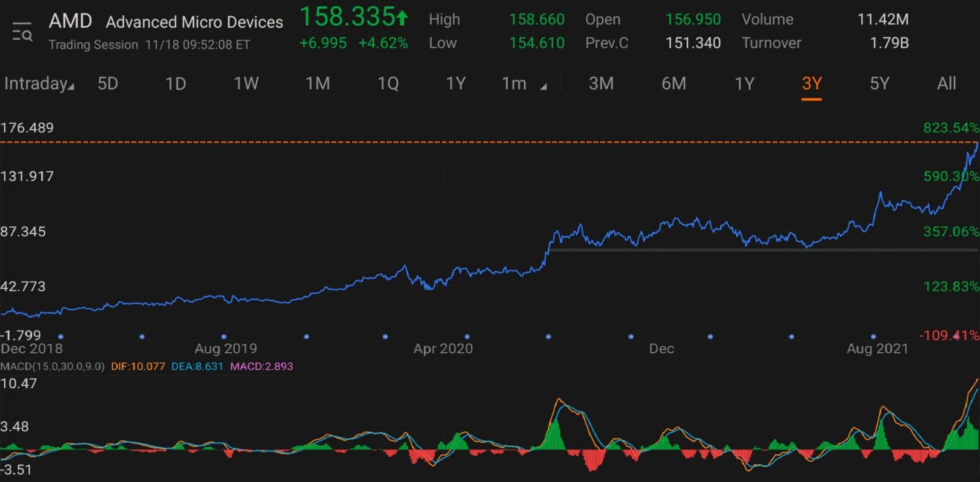Click the current price 158.335
This screenshot has height=482, width=980.
[x=347, y=17]
